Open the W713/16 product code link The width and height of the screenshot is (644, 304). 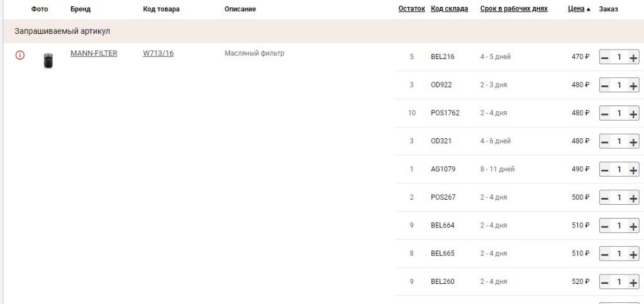pos(158,53)
